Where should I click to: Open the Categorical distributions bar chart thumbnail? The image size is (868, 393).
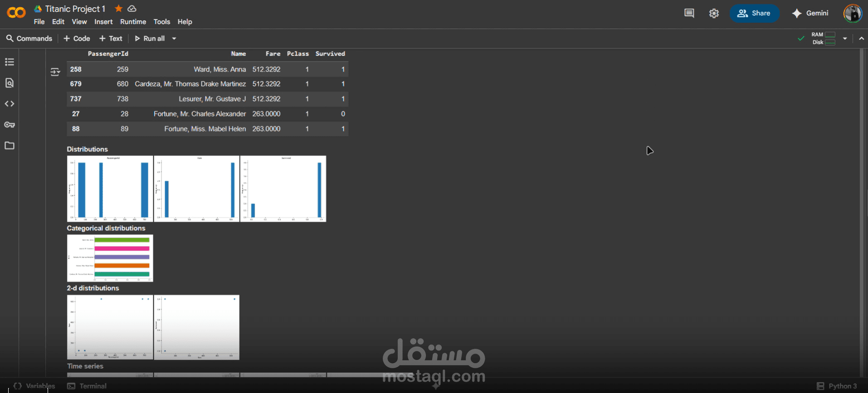coord(110,258)
